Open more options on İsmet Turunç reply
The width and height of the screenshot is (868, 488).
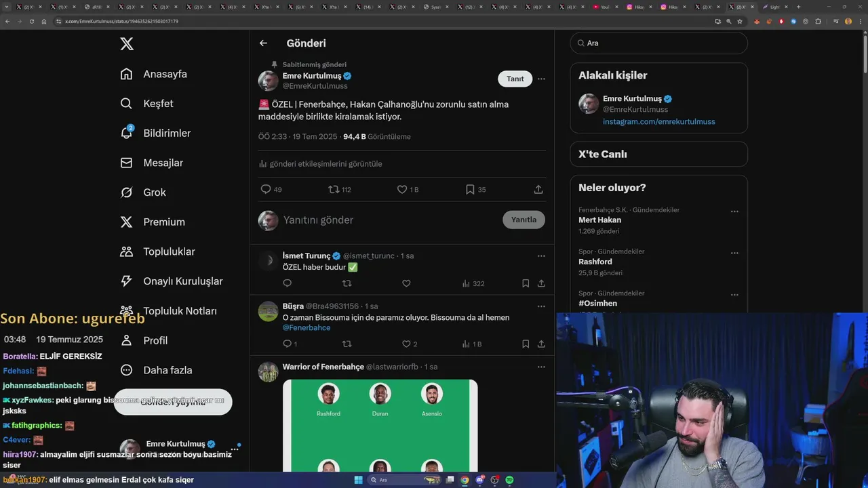click(541, 256)
